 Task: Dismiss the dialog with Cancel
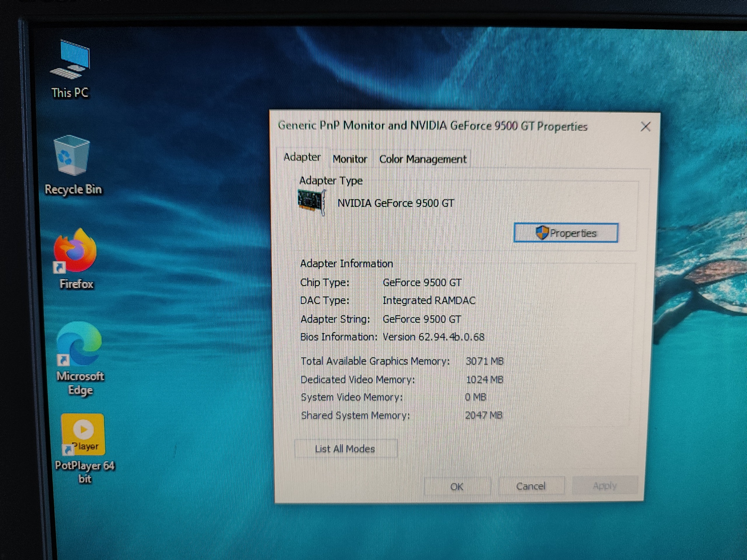[x=530, y=486]
